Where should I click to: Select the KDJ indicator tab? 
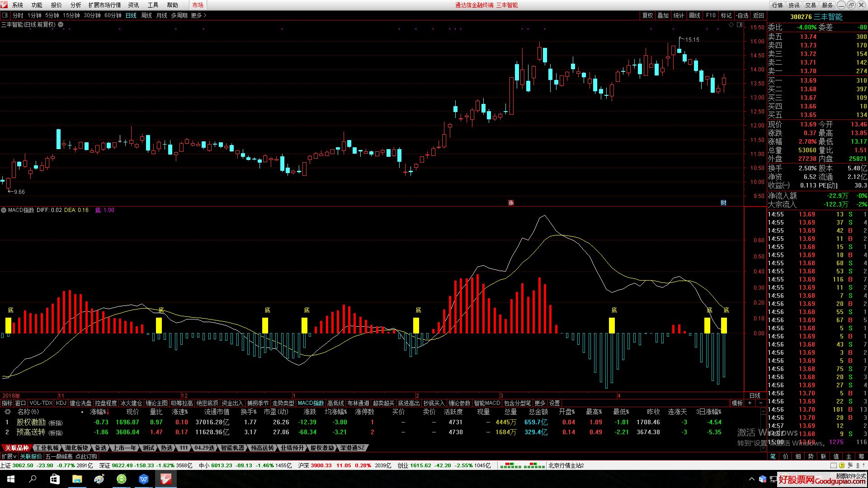click(x=61, y=403)
